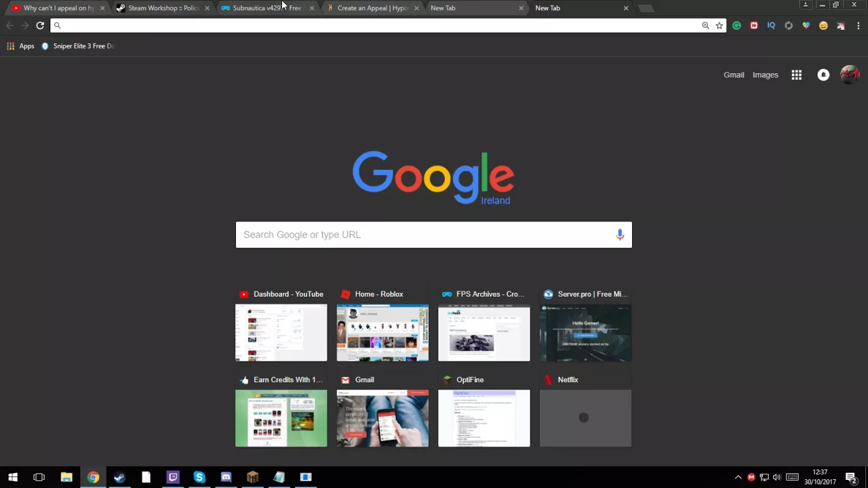The height and width of the screenshot is (488, 868).
Task: Reload the page with the refresh icon
Action: coord(40,26)
